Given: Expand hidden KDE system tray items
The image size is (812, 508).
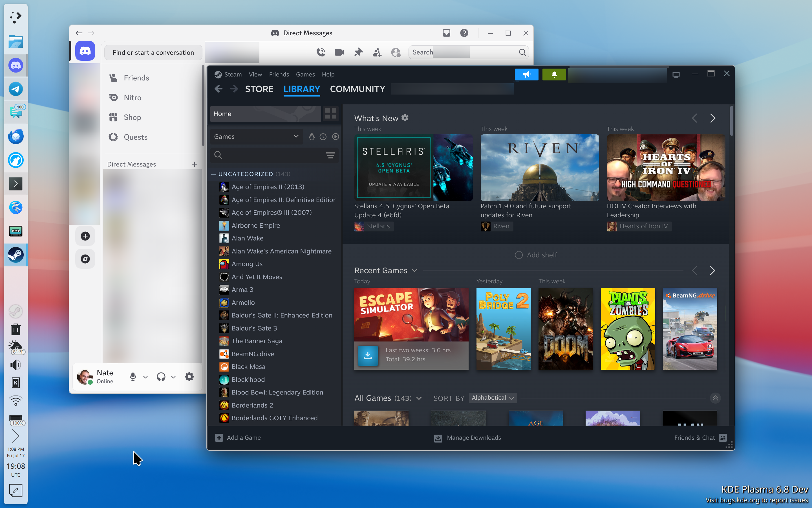Looking at the screenshot, I should click(x=16, y=436).
